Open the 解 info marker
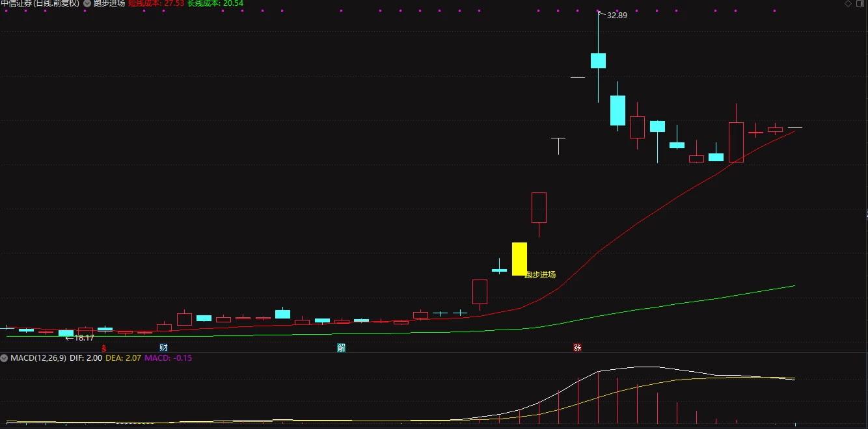Image resolution: width=868 pixels, height=429 pixels. [x=342, y=348]
